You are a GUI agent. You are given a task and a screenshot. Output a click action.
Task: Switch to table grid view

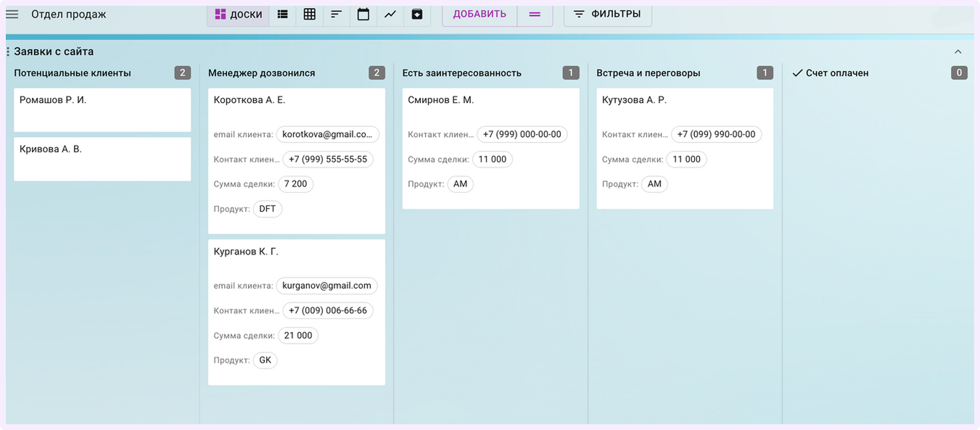[309, 15]
